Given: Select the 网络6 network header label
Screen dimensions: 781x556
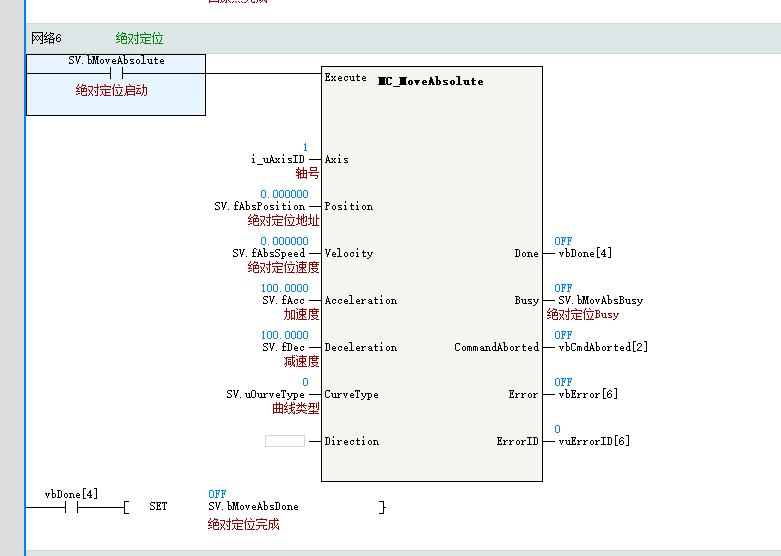Looking at the screenshot, I should click(46, 39).
